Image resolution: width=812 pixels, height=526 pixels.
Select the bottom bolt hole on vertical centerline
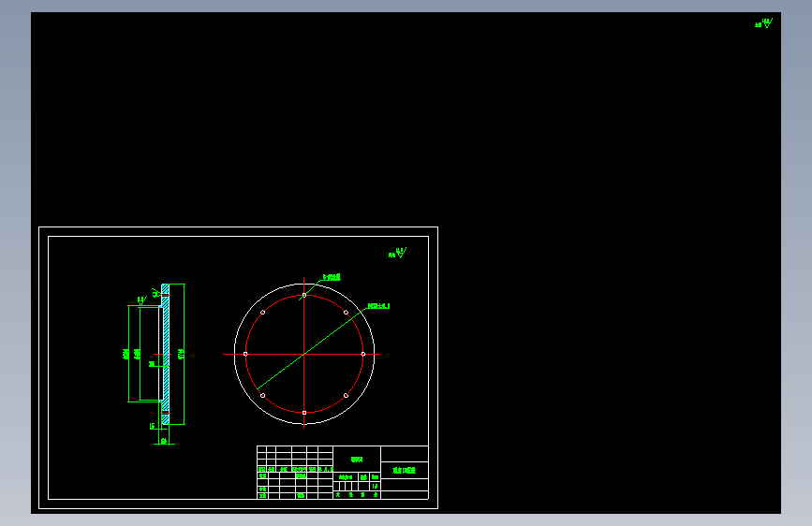pos(304,413)
